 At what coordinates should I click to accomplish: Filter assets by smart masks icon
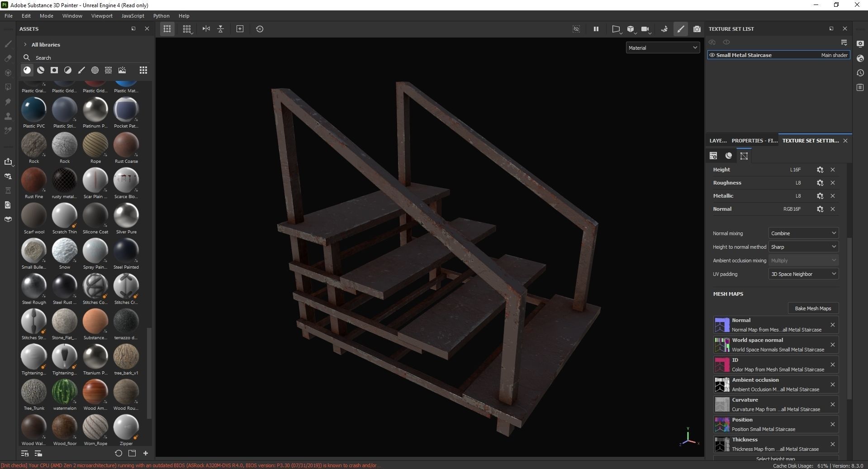tap(54, 70)
